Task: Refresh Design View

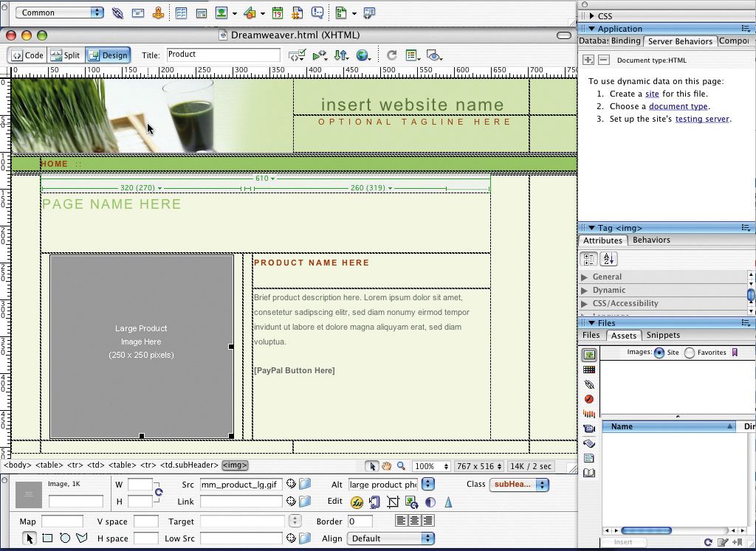Action: pyautogui.click(x=392, y=55)
